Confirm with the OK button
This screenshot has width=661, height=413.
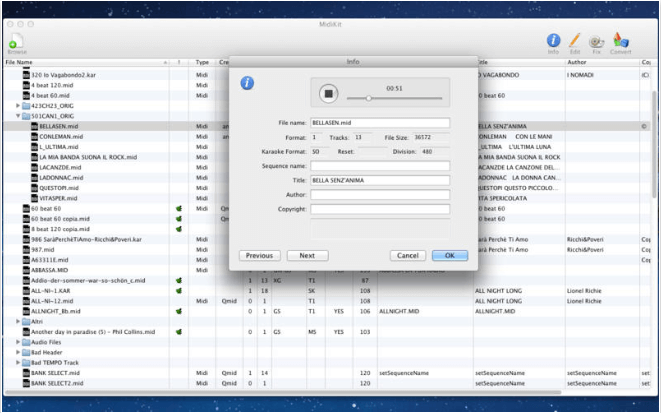450,255
